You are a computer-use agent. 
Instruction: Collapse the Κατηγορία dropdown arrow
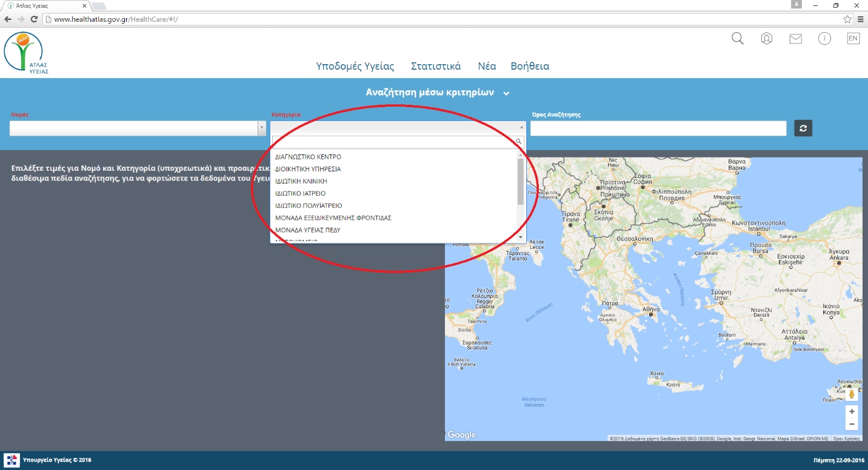[x=522, y=128]
